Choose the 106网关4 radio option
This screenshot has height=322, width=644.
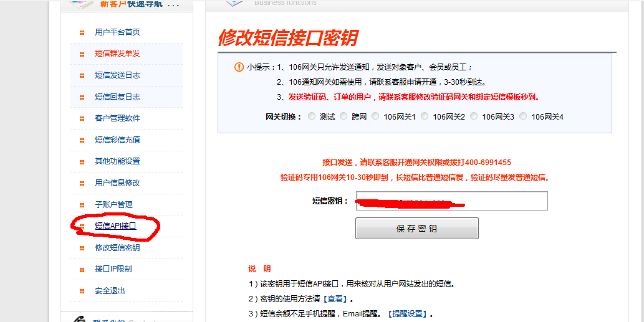(523, 116)
